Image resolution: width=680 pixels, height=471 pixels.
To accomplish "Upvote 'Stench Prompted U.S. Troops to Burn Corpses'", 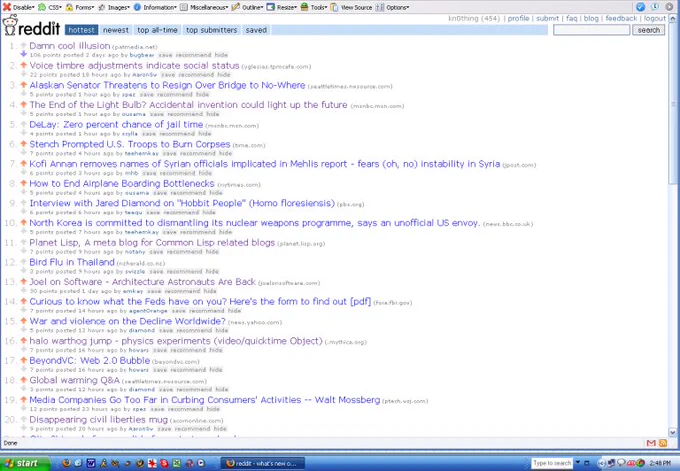I will coord(23,144).
